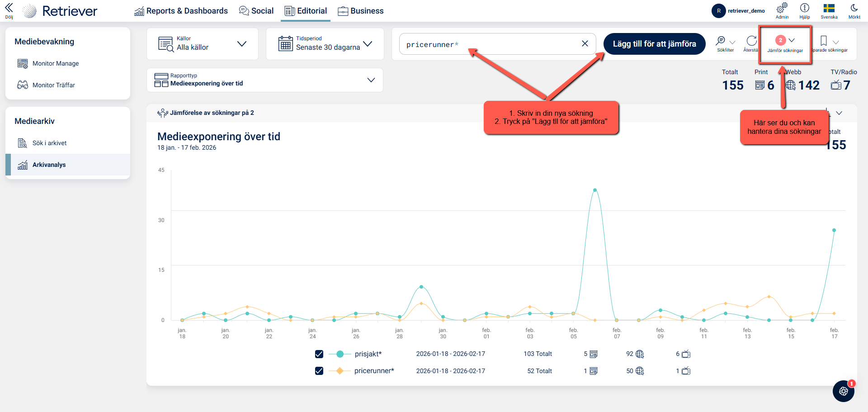Click the Mediebevakning section heading

(44, 42)
